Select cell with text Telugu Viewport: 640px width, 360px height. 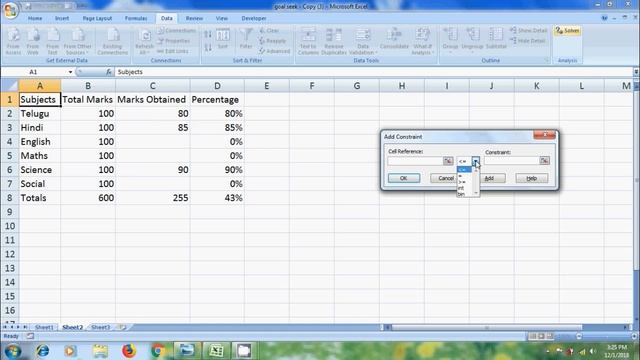[x=40, y=113]
